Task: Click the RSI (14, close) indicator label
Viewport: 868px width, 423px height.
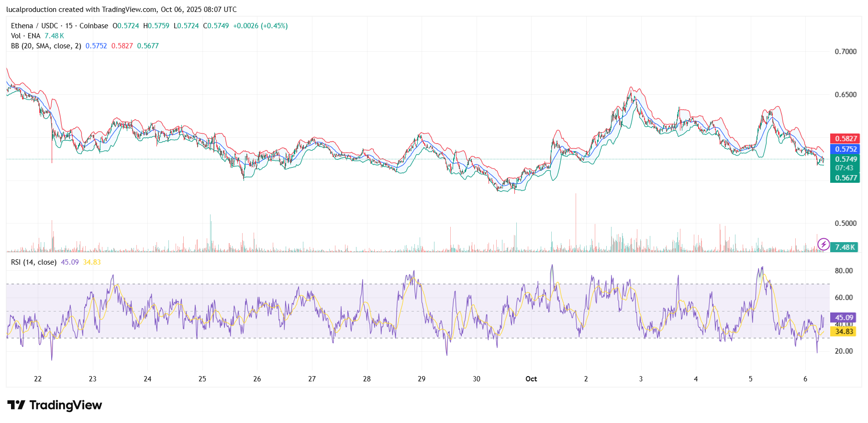Action: 33,262
